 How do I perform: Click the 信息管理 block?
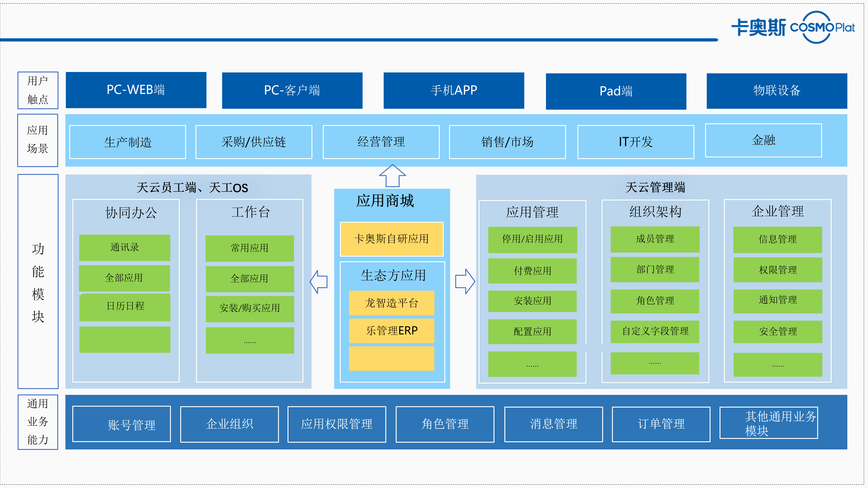coord(778,240)
